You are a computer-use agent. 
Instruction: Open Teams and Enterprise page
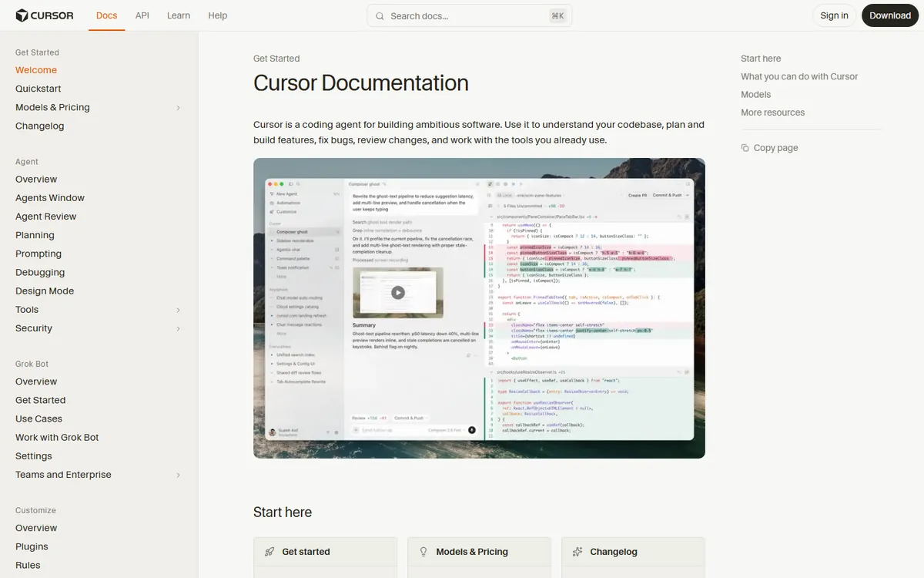click(x=63, y=475)
